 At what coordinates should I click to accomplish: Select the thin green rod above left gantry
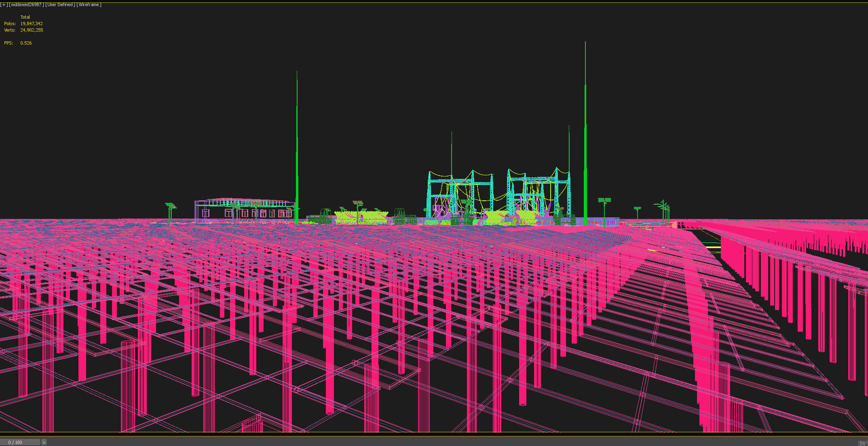[x=452, y=154]
